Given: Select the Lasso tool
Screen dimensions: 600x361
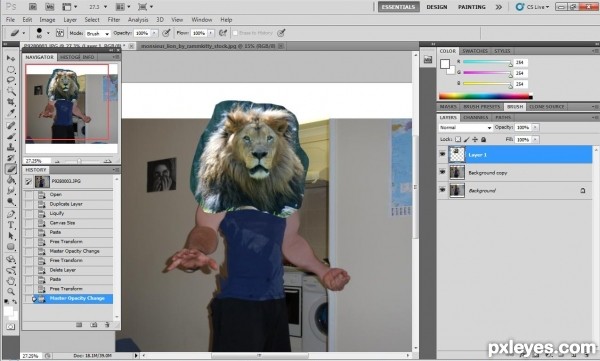Looking at the screenshot, I should [11, 80].
